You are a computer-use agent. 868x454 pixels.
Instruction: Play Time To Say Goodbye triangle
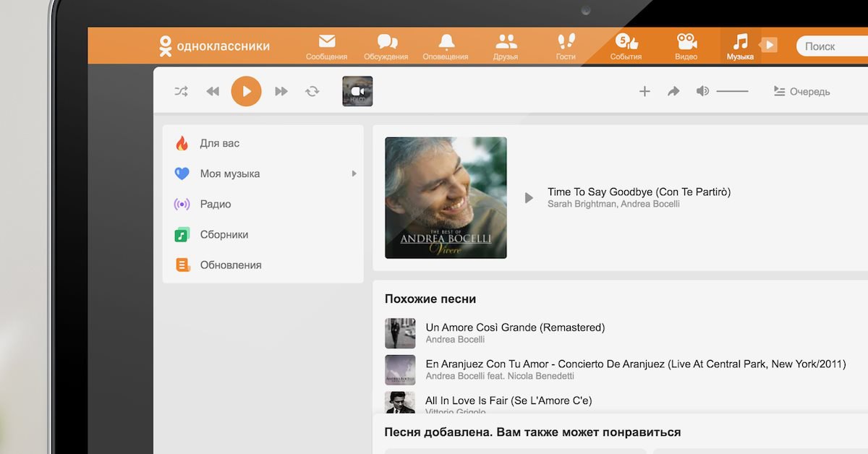pyautogui.click(x=529, y=197)
